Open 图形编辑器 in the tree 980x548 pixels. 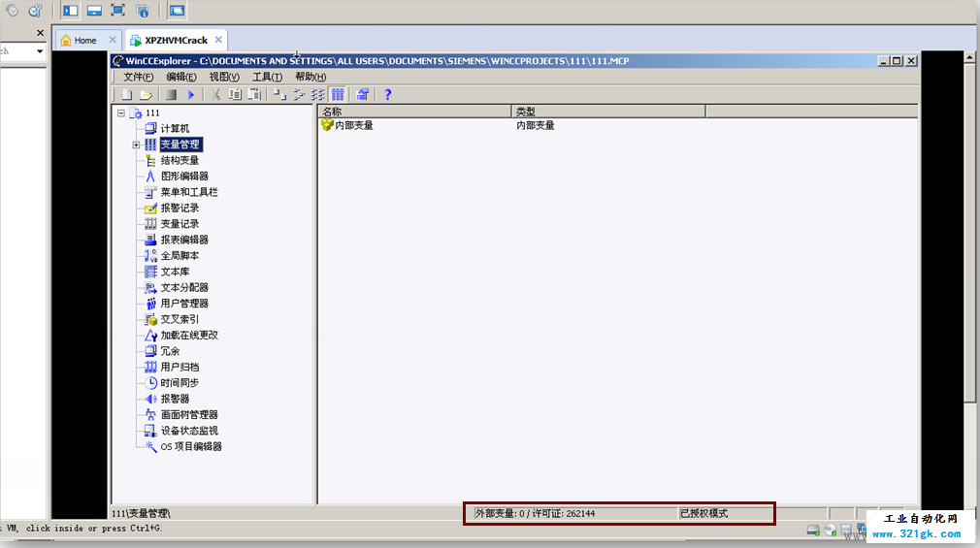click(184, 177)
